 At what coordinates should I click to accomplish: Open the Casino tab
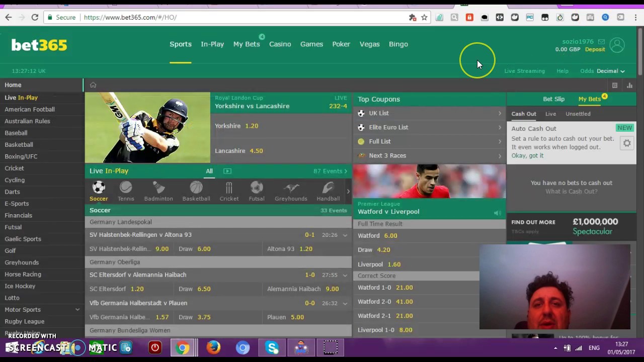[280, 44]
